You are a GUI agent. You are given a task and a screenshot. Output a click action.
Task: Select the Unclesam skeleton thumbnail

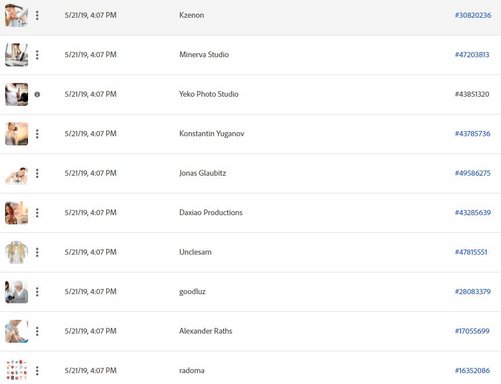(x=16, y=252)
